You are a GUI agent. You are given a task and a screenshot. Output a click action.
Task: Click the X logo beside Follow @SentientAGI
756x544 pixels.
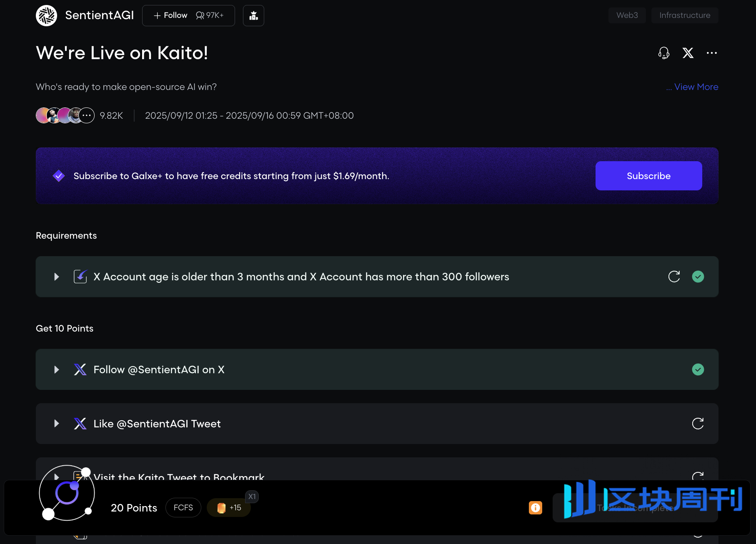pyautogui.click(x=80, y=369)
